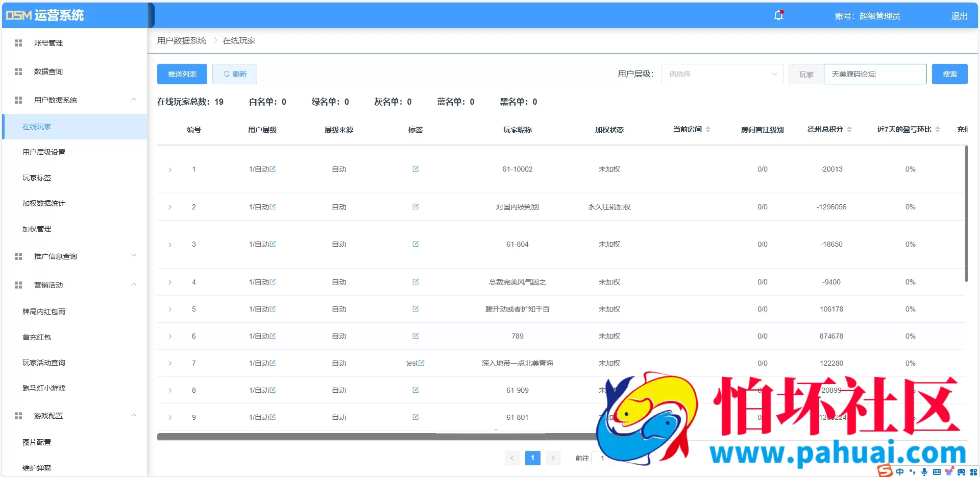Click nickname 深入地带一点北美青海
Image resolution: width=980 pixels, height=477 pixels.
tap(518, 363)
